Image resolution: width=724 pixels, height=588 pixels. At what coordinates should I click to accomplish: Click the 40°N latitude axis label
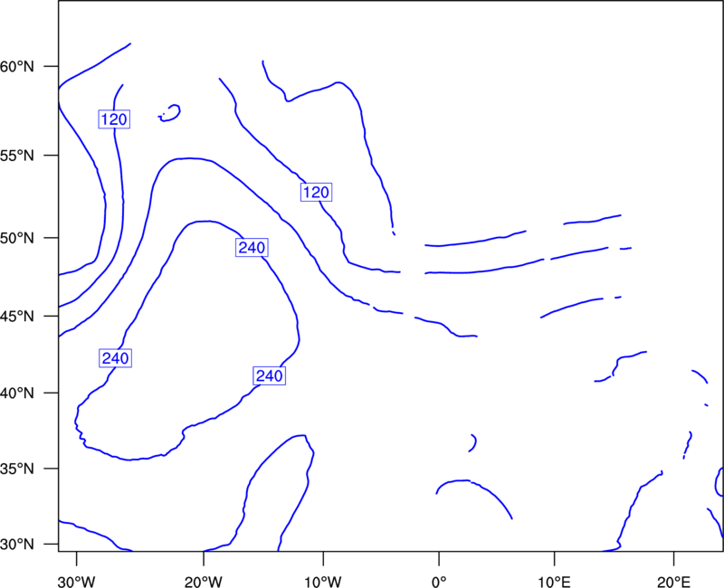click(17, 394)
